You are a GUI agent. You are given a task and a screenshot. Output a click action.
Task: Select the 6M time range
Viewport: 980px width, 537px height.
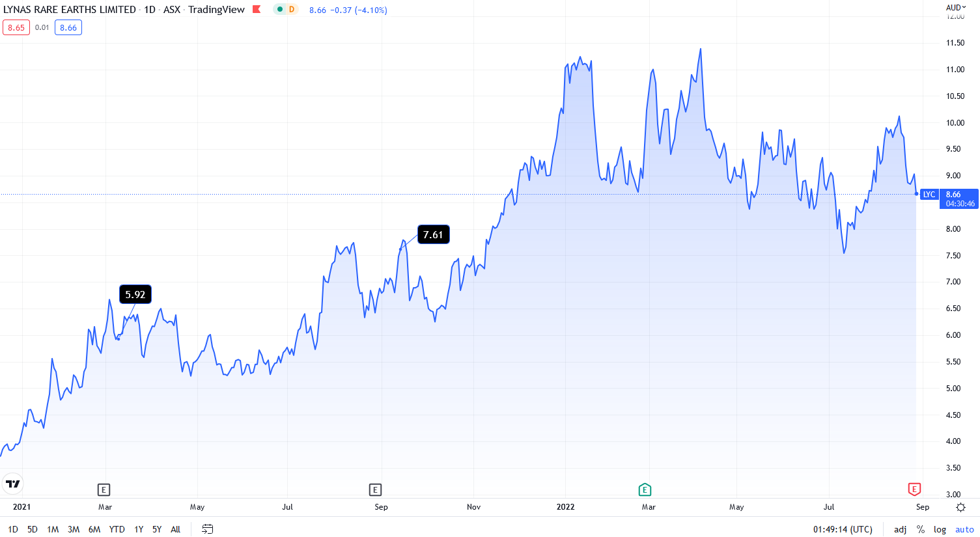(x=94, y=529)
